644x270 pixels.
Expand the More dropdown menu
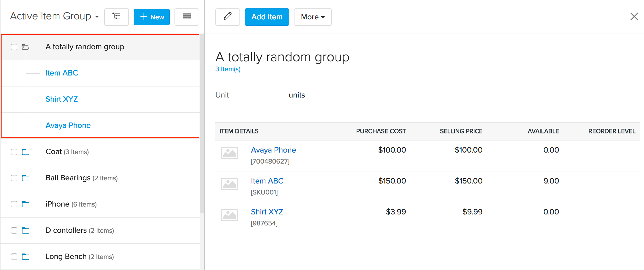313,17
